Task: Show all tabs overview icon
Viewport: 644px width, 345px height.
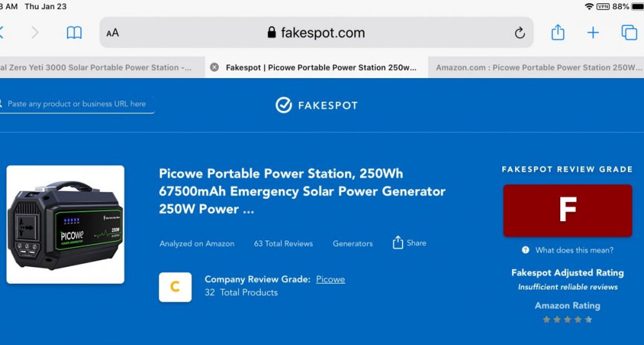Action: point(629,33)
